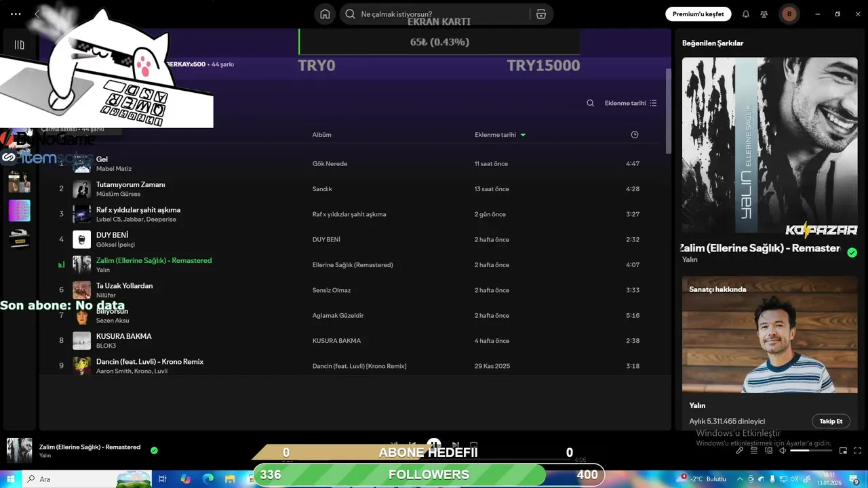The width and height of the screenshot is (868, 488).
Task: Open weather widget -2°C Bulutlu
Action: click(702, 479)
